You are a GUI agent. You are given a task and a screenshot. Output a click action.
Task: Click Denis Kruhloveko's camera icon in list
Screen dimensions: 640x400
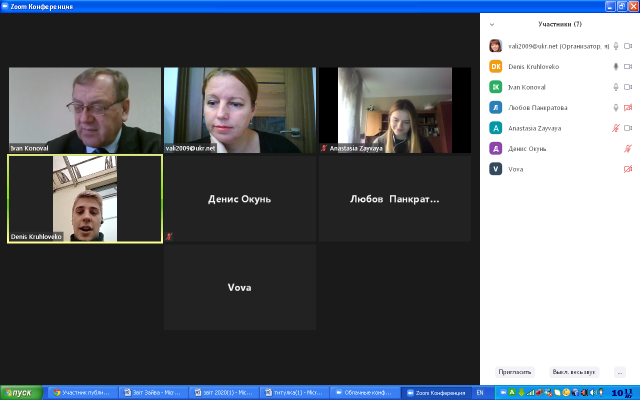pyautogui.click(x=628, y=67)
